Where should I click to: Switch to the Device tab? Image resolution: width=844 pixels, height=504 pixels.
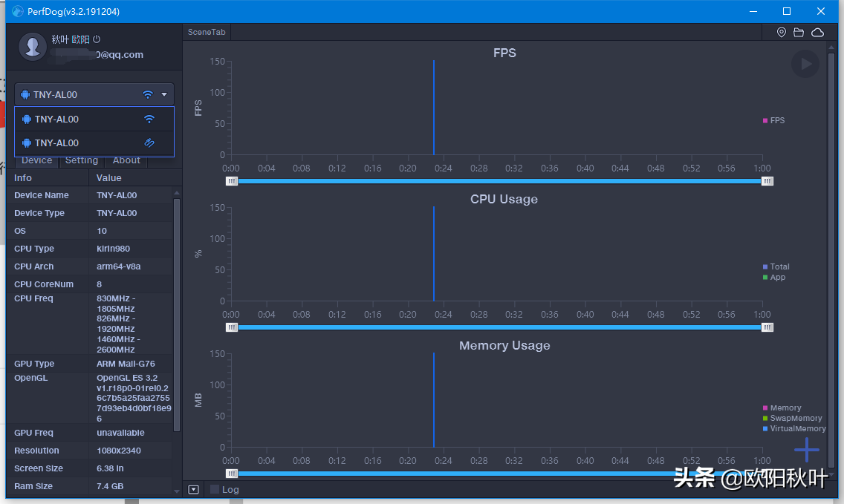coord(36,160)
